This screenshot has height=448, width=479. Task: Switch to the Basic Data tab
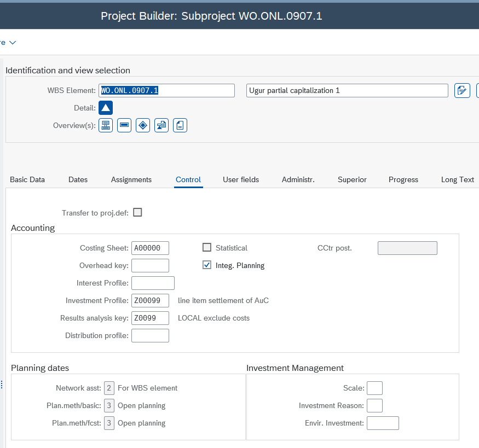click(27, 179)
